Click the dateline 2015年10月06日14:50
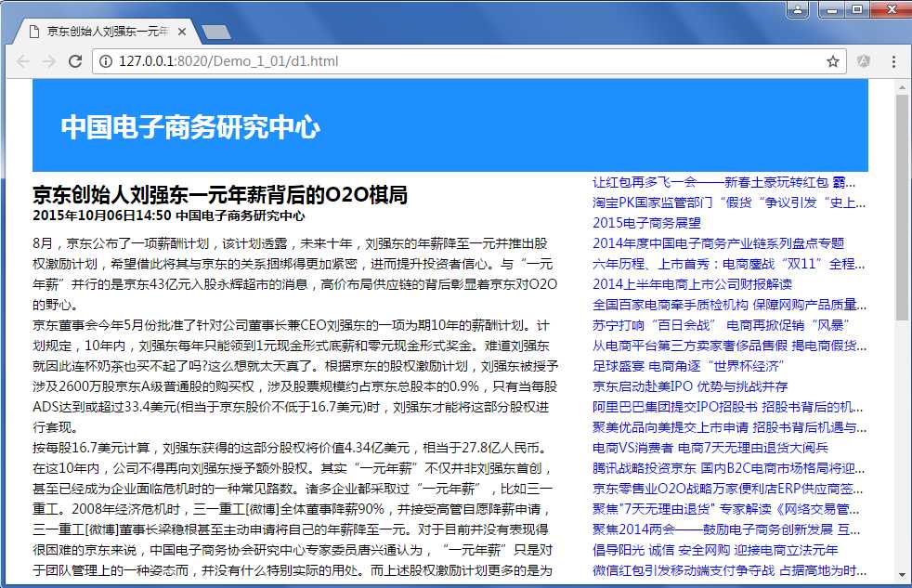 coord(102,216)
